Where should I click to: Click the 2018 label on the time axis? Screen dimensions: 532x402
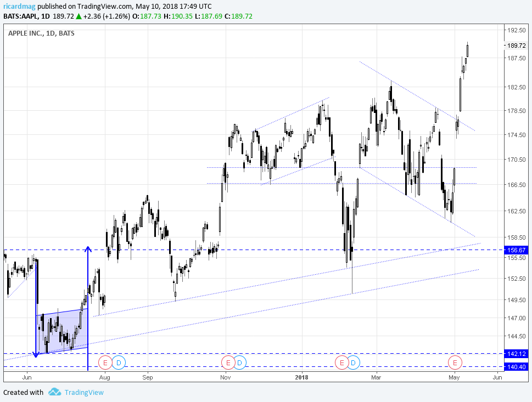(301, 377)
